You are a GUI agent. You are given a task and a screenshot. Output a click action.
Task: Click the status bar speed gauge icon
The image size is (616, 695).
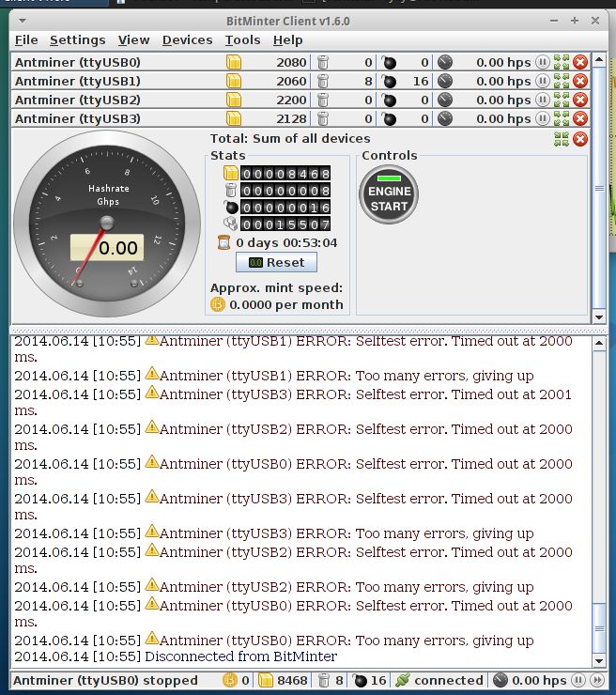(x=500, y=680)
